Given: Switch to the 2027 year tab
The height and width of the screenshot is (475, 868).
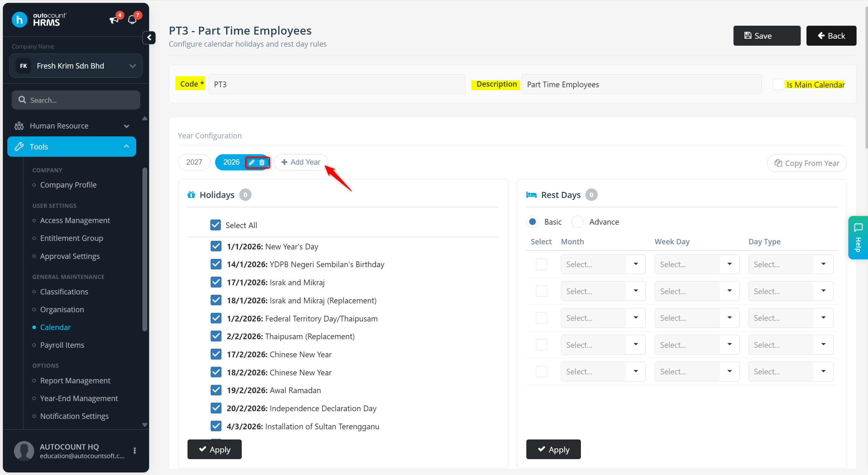Looking at the screenshot, I should [x=194, y=162].
